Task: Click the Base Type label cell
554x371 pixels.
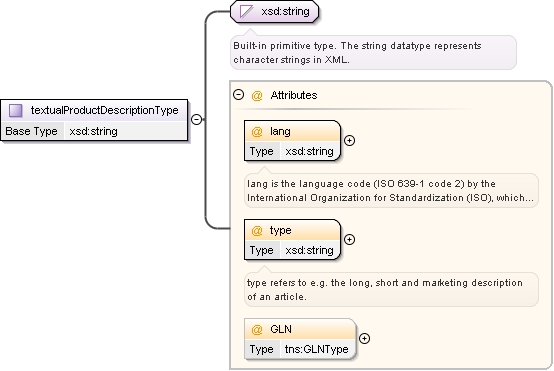Action: (32, 131)
